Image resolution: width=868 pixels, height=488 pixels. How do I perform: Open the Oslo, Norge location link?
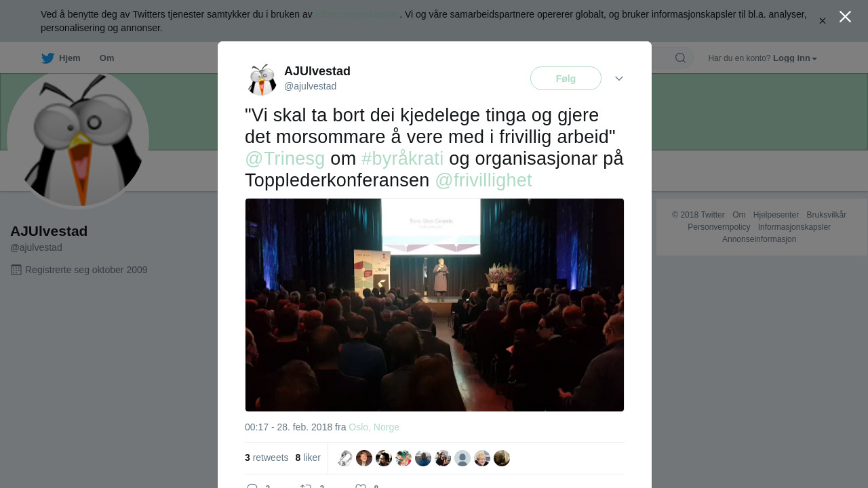click(x=374, y=427)
